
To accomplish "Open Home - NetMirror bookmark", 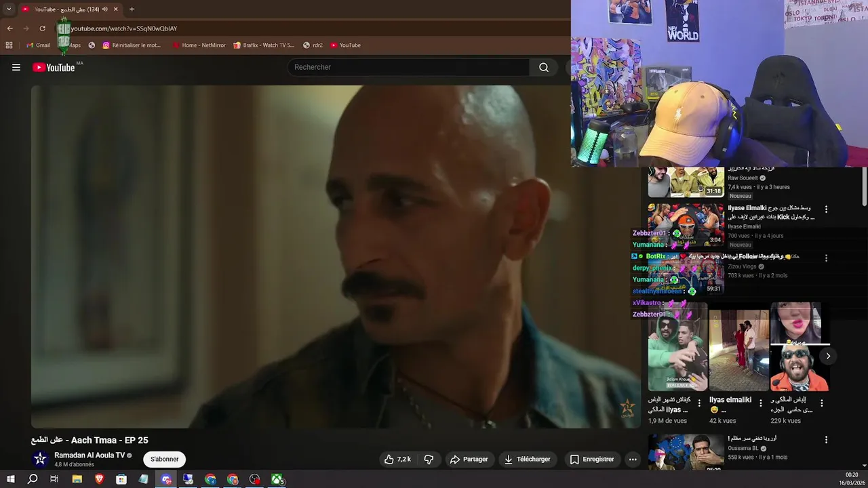I will [198, 45].
